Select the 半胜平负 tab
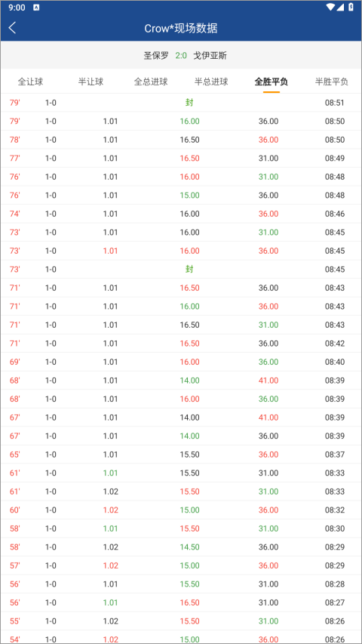The width and height of the screenshot is (362, 644). click(x=332, y=82)
